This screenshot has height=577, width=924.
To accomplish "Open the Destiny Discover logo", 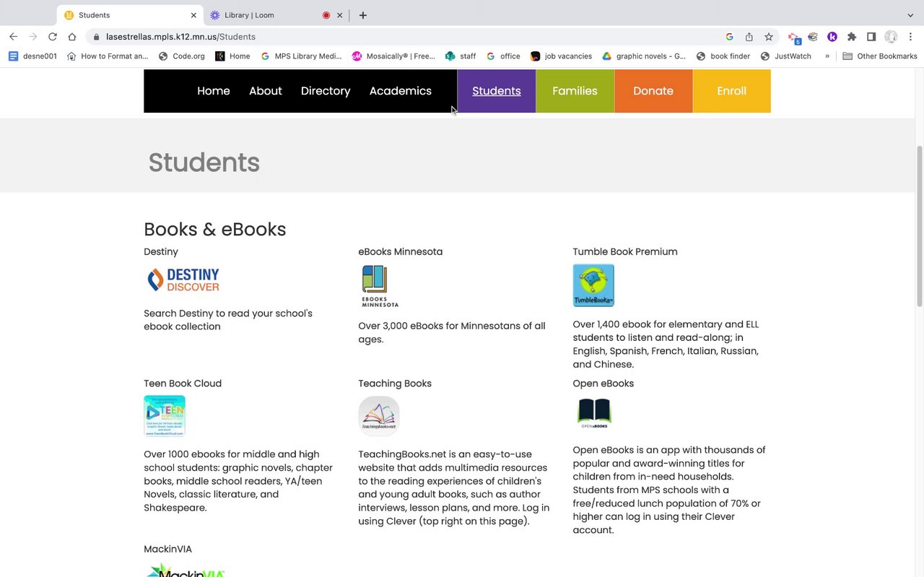I will click(x=183, y=279).
